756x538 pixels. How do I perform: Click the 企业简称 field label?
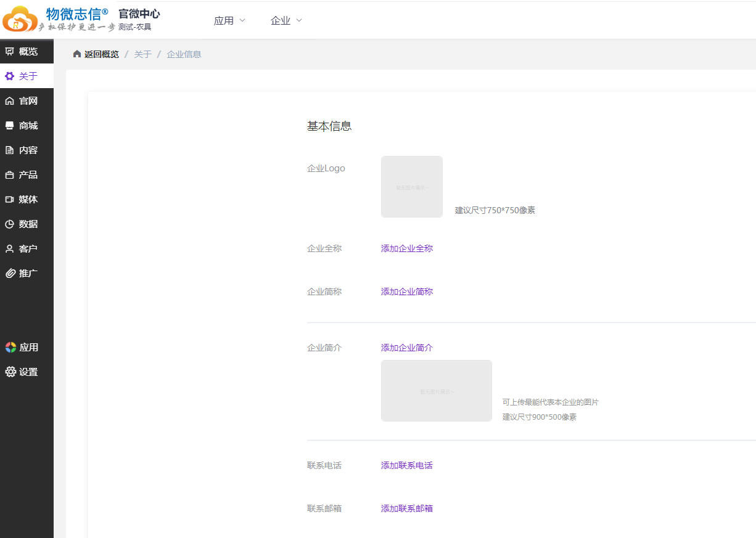tap(324, 291)
